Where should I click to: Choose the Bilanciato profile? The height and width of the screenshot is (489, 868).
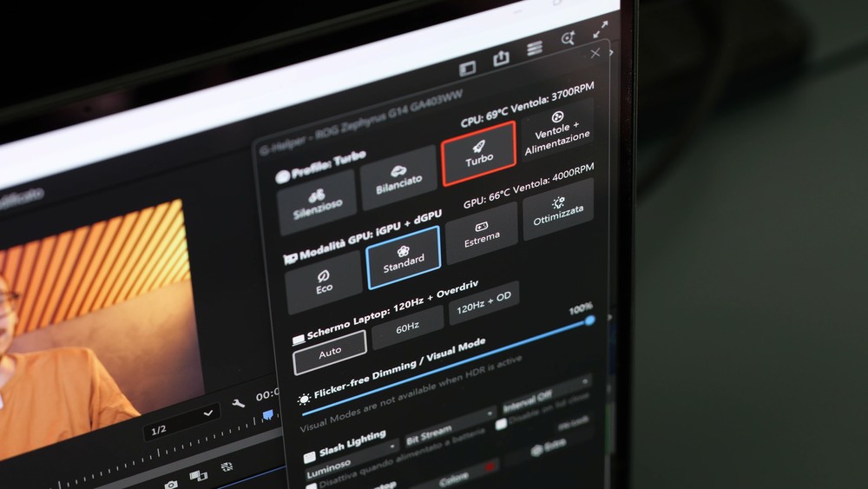click(398, 177)
